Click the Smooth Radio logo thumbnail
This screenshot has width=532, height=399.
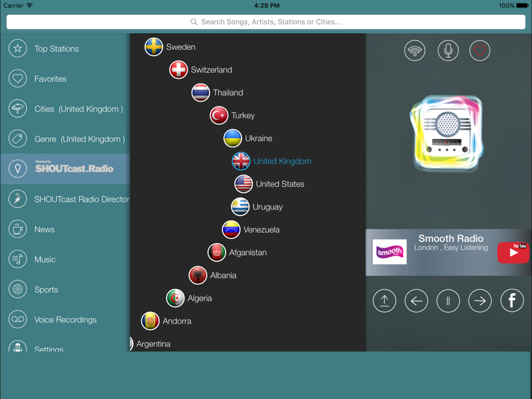(389, 252)
